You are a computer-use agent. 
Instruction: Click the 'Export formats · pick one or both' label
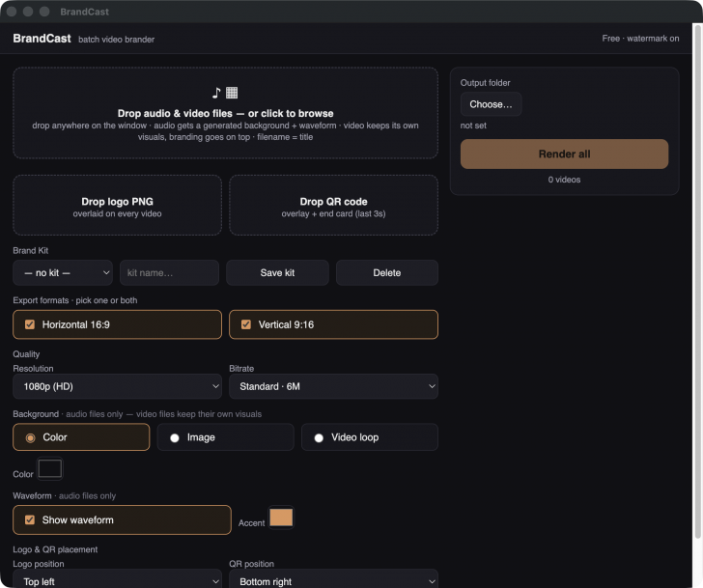(75, 300)
